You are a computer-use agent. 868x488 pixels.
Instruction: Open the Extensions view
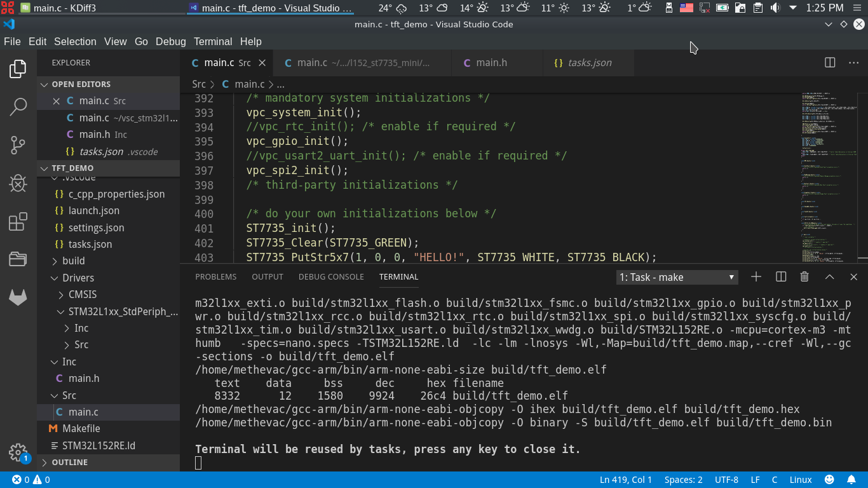click(18, 222)
